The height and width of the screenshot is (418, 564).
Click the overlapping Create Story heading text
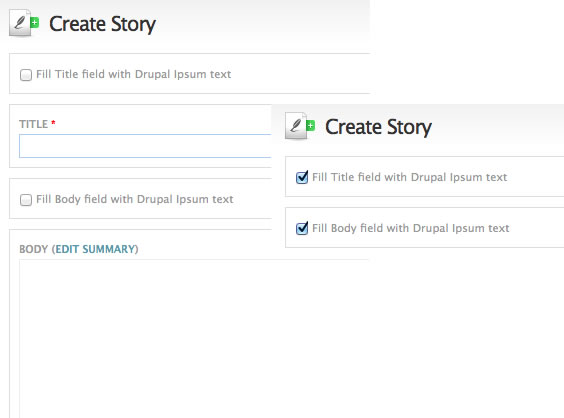click(x=378, y=127)
